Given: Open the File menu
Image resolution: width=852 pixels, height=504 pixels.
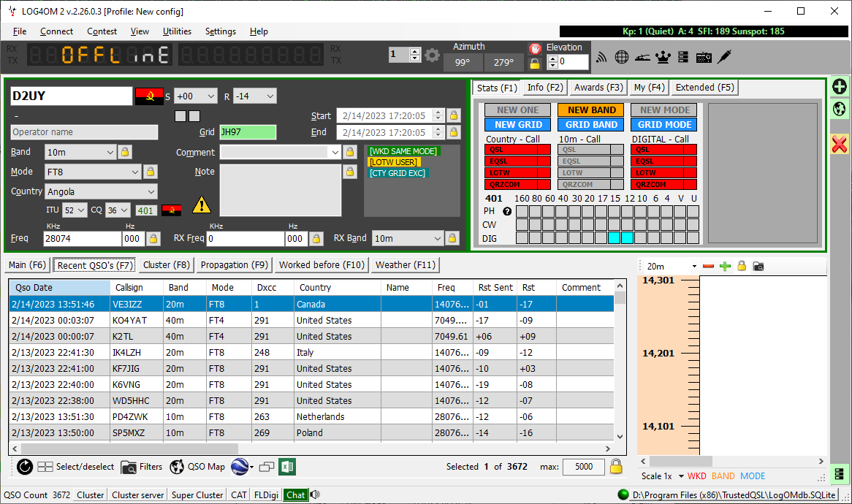Looking at the screenshot, I should click(20, 31).
